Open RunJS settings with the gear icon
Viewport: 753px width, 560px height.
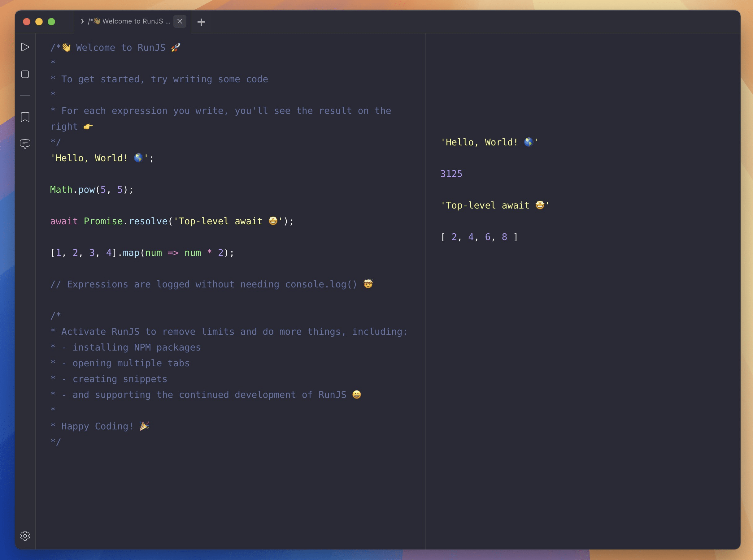click(x=25, y=536)
